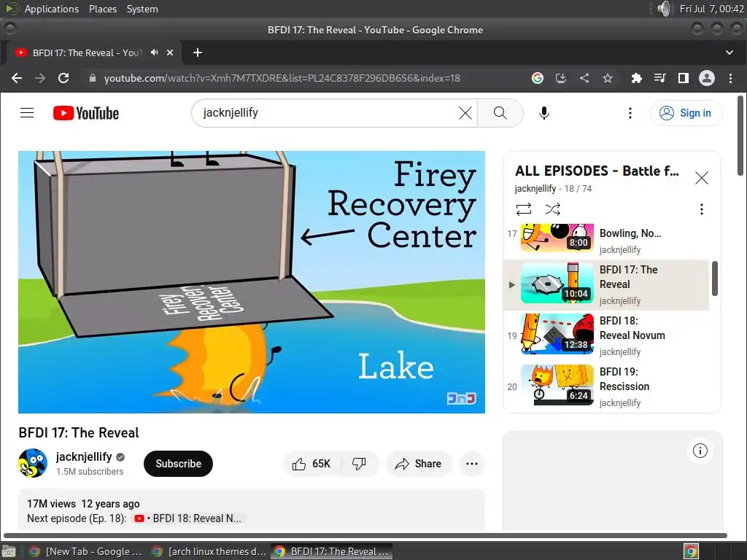
Task: Click the video player frame
Action: (x=252, y=282)
